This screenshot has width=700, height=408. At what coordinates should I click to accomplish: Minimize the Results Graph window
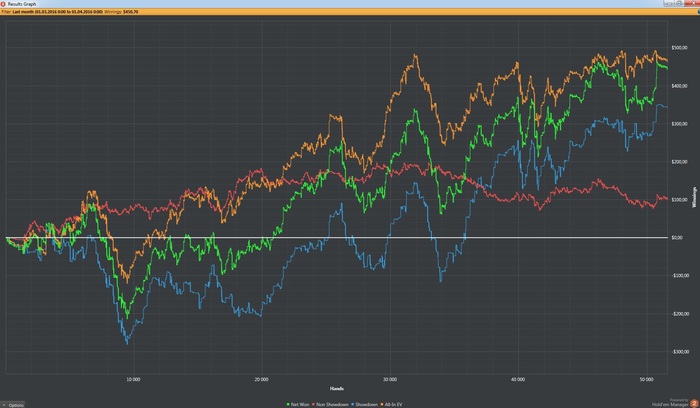668,3
